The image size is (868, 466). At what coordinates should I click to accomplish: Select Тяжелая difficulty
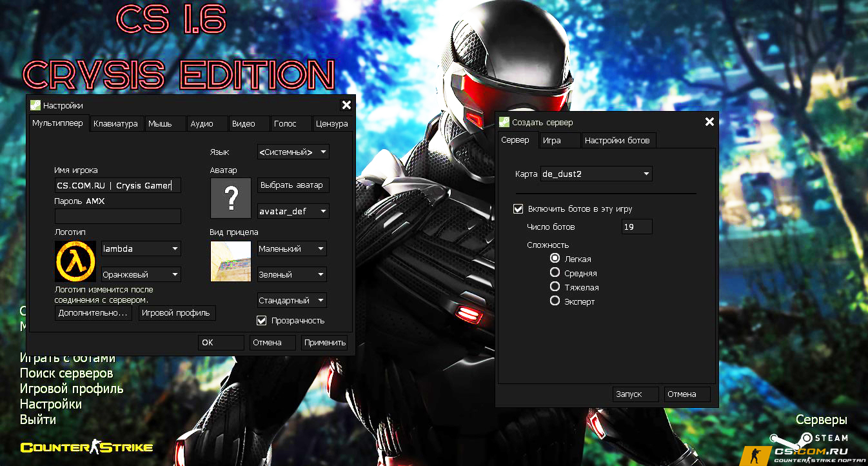pyautogui.click(x=555, y=287)
